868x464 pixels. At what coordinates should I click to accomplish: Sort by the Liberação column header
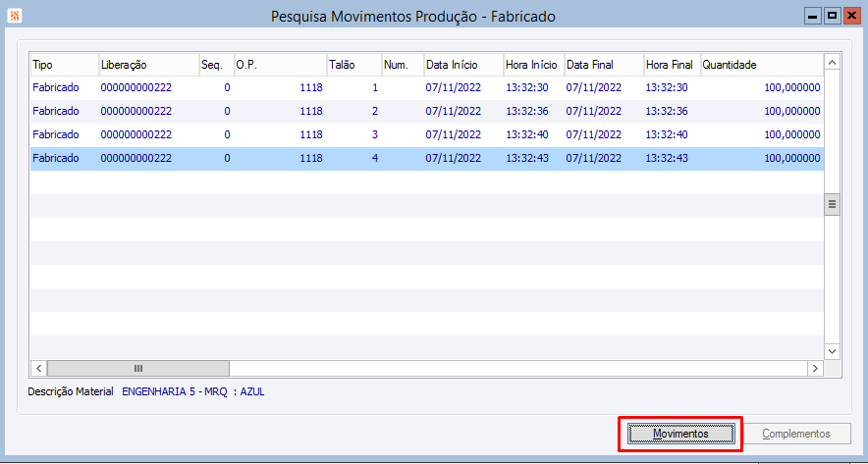tap(149, 65)
